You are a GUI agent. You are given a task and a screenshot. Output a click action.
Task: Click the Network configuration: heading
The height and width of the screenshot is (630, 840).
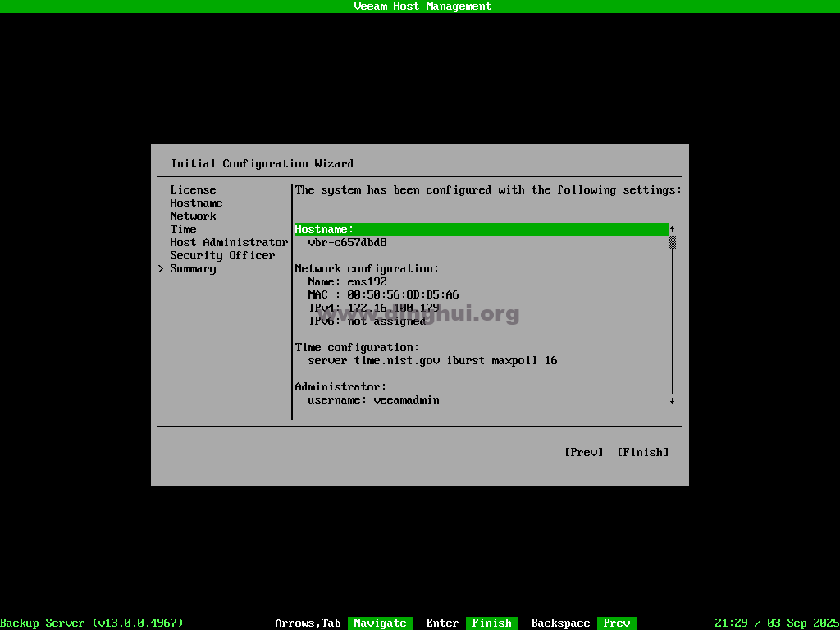367,268
